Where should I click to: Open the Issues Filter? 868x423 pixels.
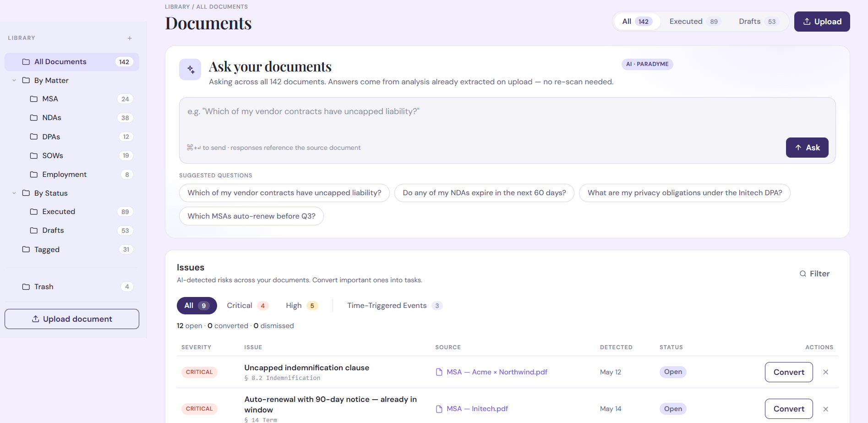(x=814, y=274)
